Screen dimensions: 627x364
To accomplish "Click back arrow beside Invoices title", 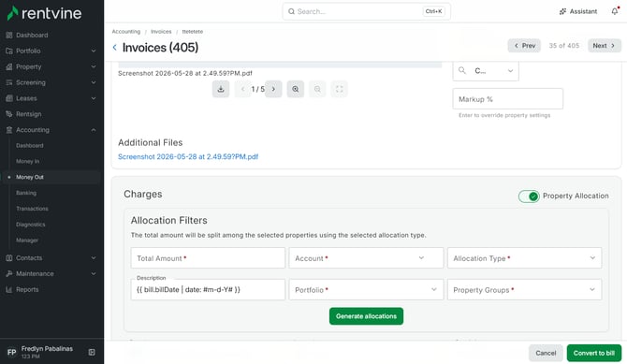I will pos(115,47).
